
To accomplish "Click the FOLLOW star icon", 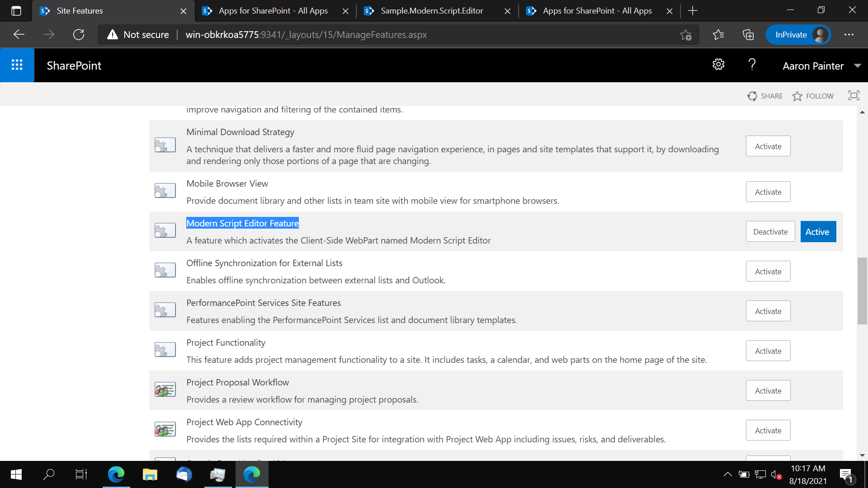I will coord(797,96).
